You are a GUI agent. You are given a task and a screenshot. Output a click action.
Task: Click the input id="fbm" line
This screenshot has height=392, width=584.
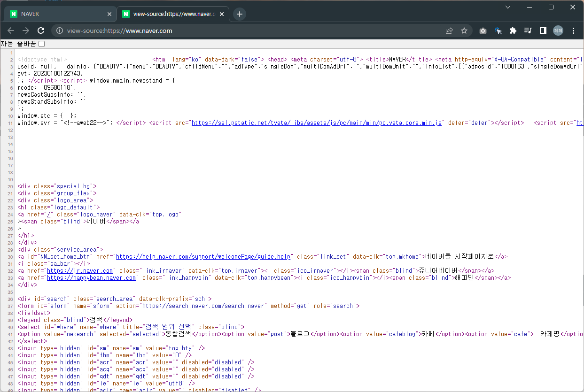point(105,355)
